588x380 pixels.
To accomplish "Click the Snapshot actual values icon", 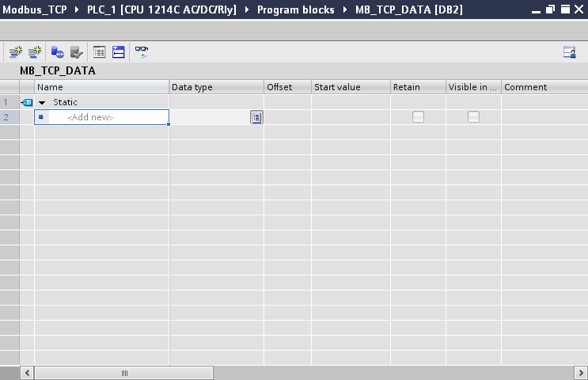I will click(x=77, y=51).
